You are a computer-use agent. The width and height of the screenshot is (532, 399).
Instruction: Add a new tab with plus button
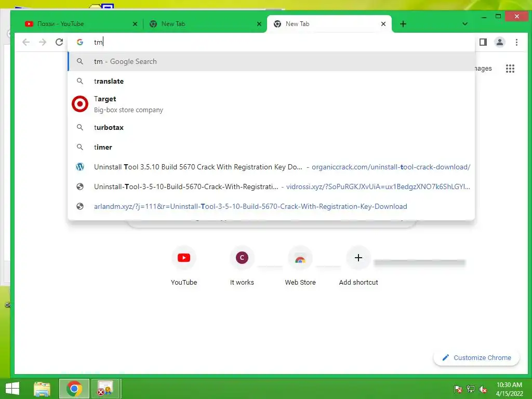click(x=403, y=24)
